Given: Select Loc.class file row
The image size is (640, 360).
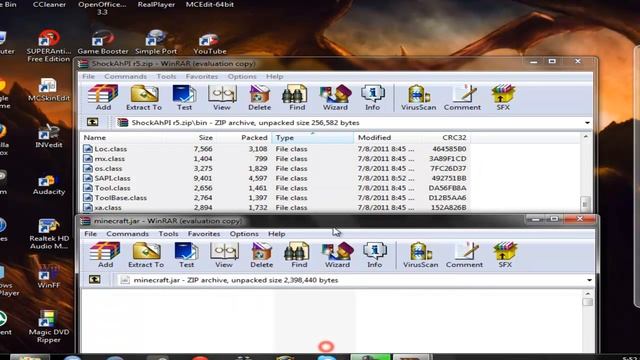Looking at the screenshot, I should click(275, 149).
